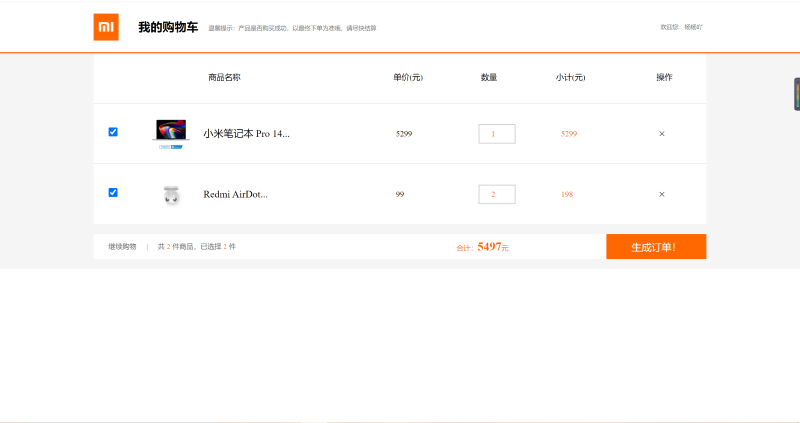Click the 小计(元) column header
The width and height of the screenshot is (800, 423).
(570, 78)
